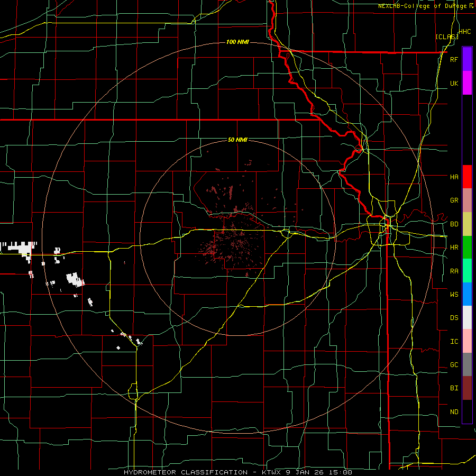Screen dimensions: 476x476
Task: Click the HA red legend swatch
Action: point(467,177)
